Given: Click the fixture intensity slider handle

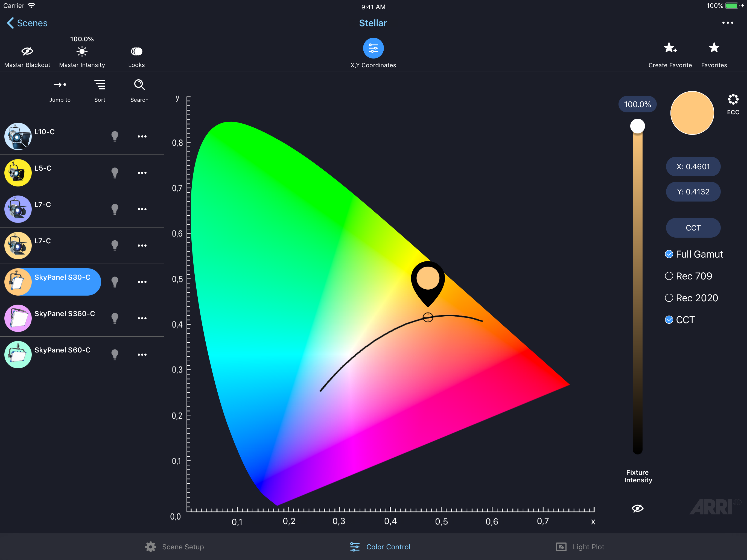Looking at the screenshot, I should pyautogui.click(x=637, y=126).
